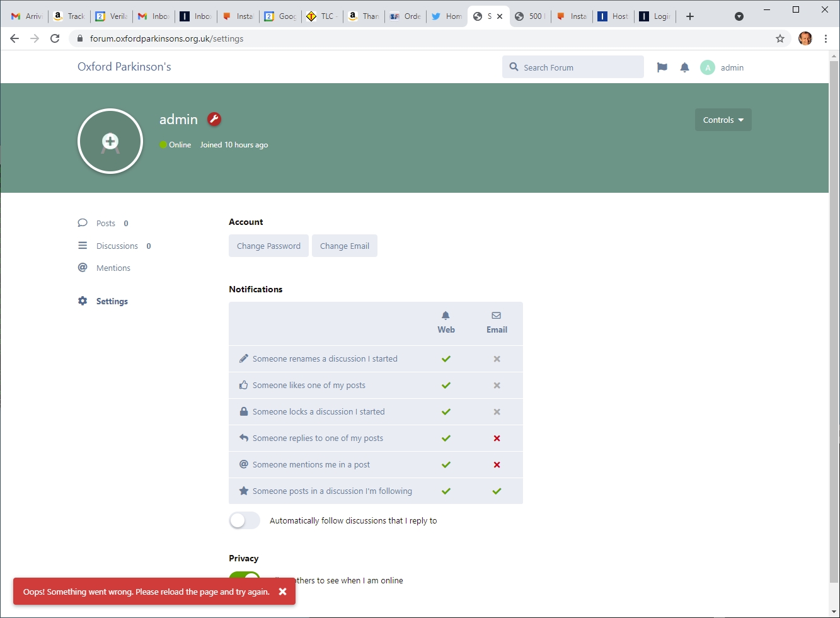The height and width of the screenshot is (618, 840).
Task: Open the admin user menu in the header
Action: tap(722, 67)
